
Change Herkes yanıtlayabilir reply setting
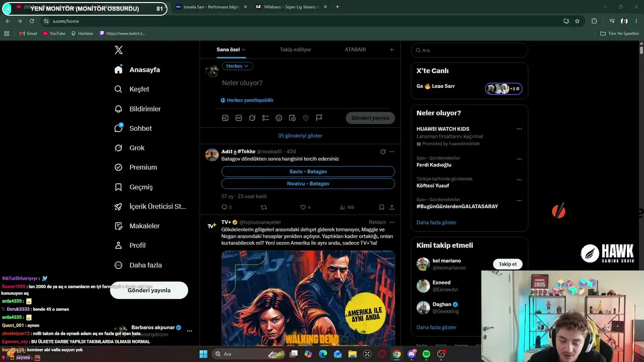coord(247,100)
